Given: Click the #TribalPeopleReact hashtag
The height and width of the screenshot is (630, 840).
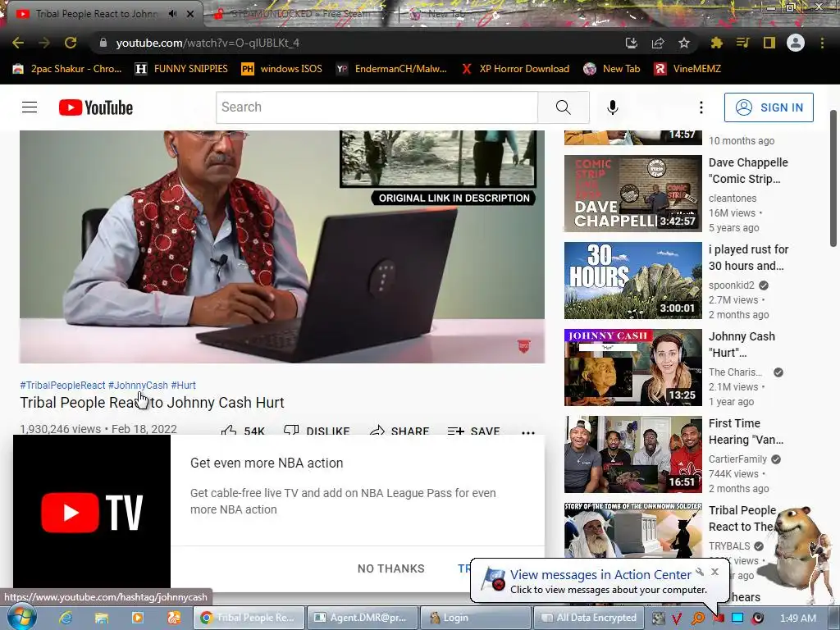Looking at the screenshot, I should click(62, 386).
